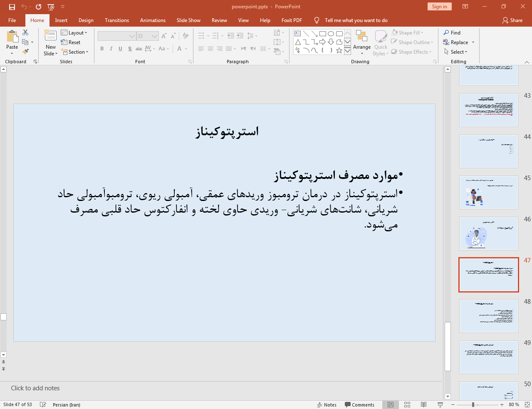Reset the slide layout
Viewport: 532px width, 409px height.
[x=71, y=42]
